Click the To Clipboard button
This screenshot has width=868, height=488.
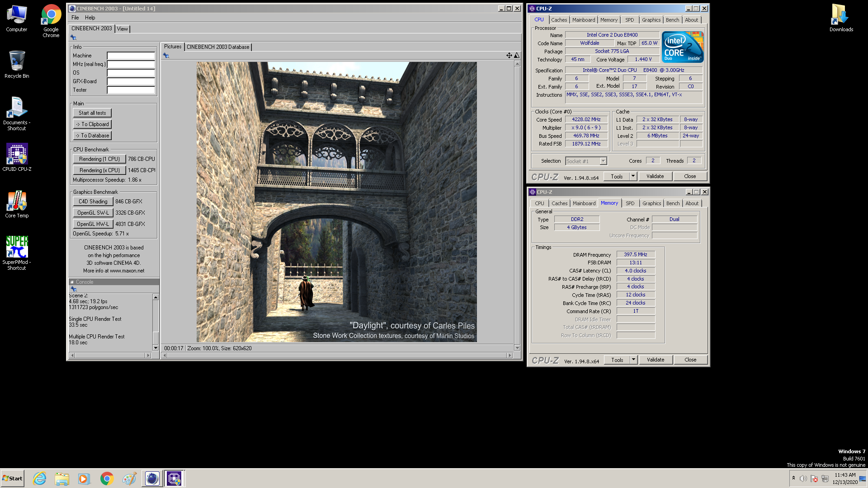point(92,124)
